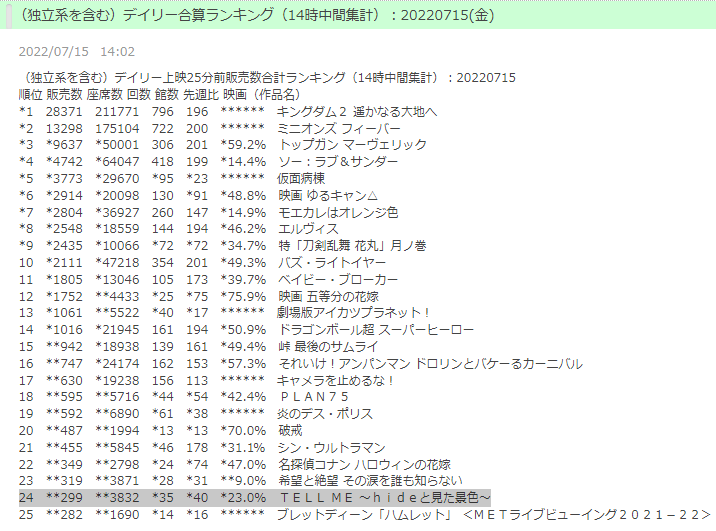Click the week ratio *75.9% for 五等分の花嫁
The image size is (716, 531).
point(243,296)
